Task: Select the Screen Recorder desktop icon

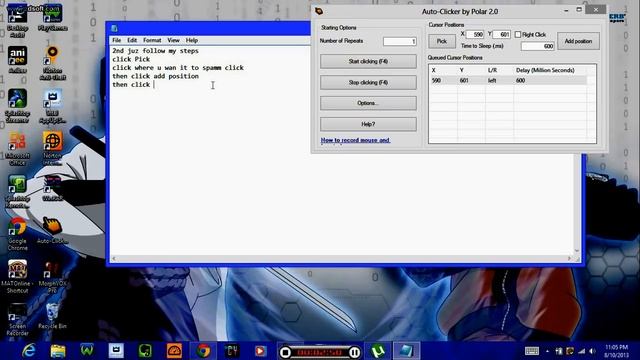Action: pos(18,320)
